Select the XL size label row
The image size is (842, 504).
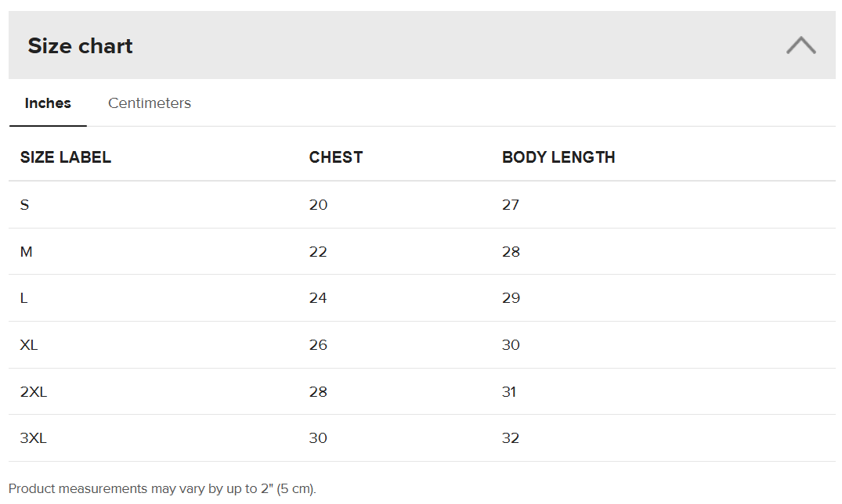(x=29, y=345)
